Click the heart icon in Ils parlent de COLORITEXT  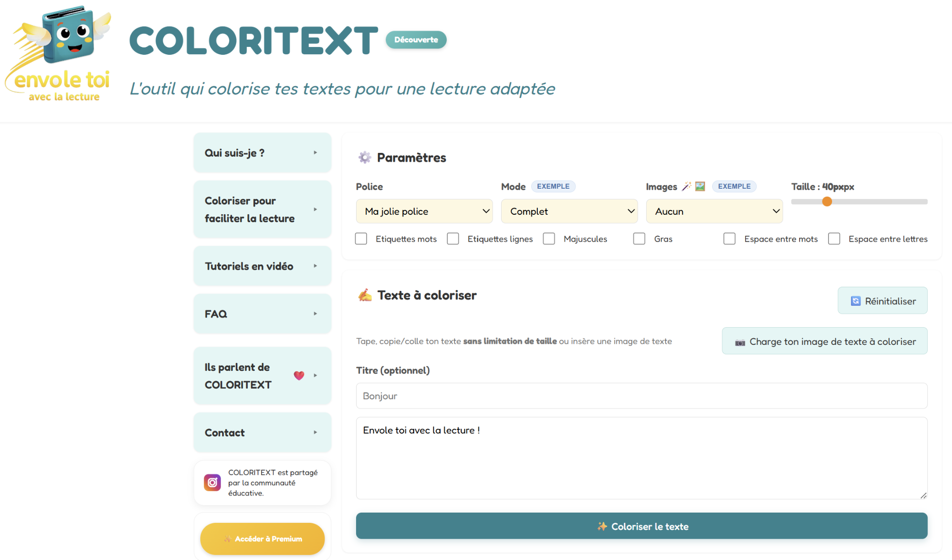[x=299, y=376]
